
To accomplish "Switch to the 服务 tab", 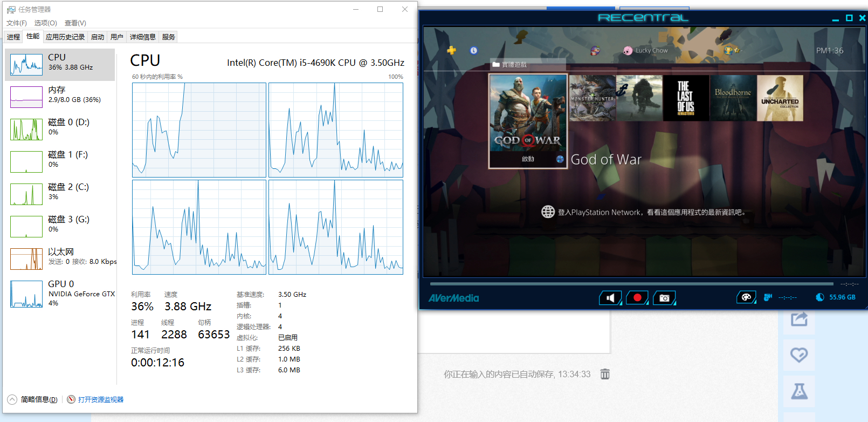I will click(169, 37).
